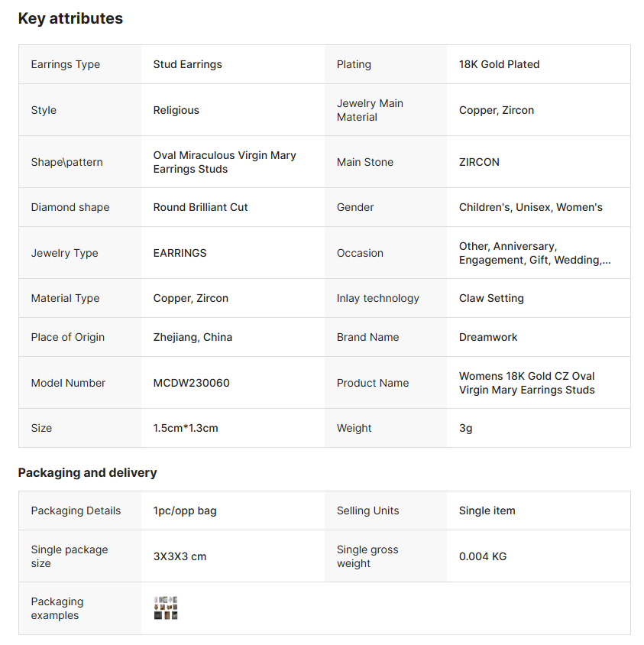644x645 pixels.
Task: Click the Packaging and delivery heading
Action: (x=87, y=473)
